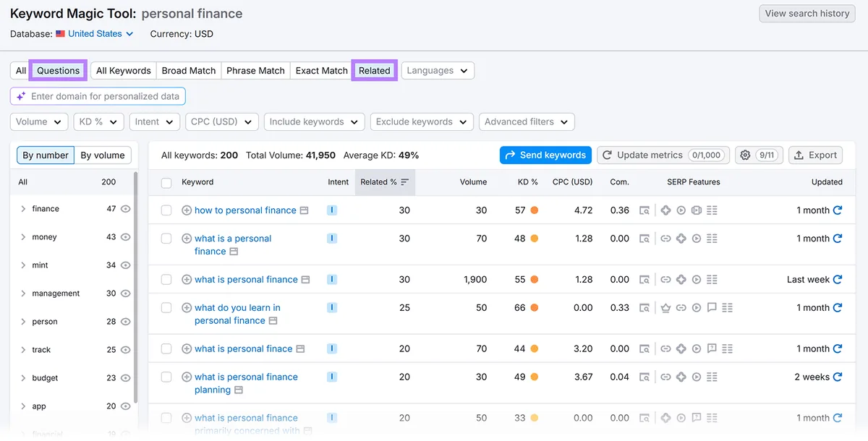Image resolution: width=868 pixels, height=441 pixels.
Task: Refresh metrics for the '2 weeks' updated row
Action: 838,377
